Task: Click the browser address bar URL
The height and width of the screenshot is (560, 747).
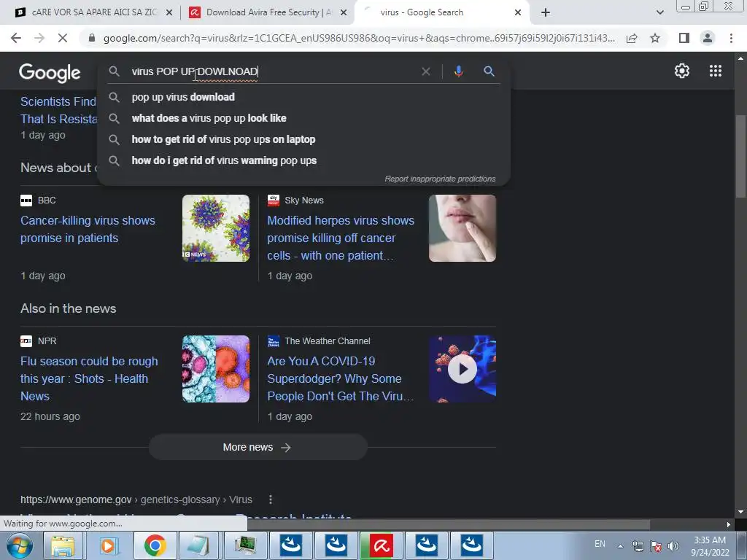Action: 359,38
